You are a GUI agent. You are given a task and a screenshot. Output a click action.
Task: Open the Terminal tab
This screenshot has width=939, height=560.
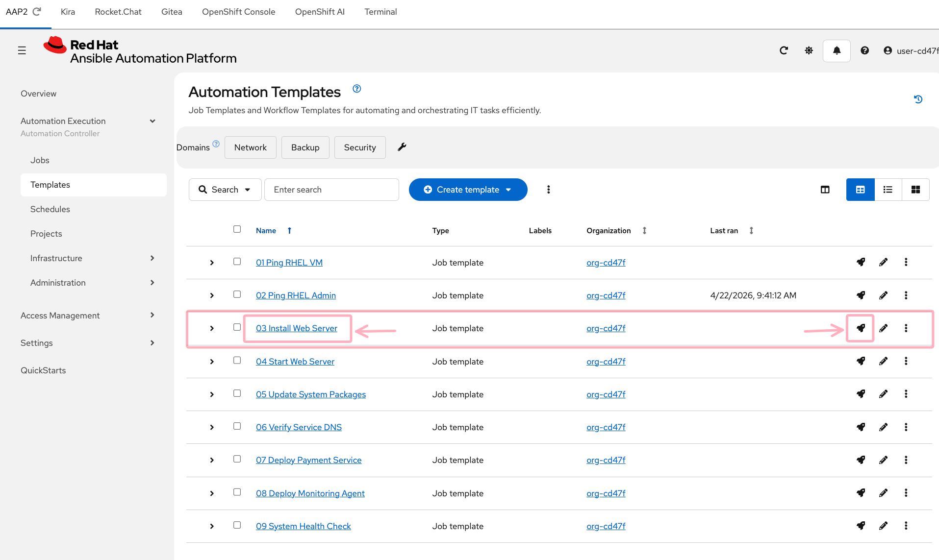[x=381, y=12]
